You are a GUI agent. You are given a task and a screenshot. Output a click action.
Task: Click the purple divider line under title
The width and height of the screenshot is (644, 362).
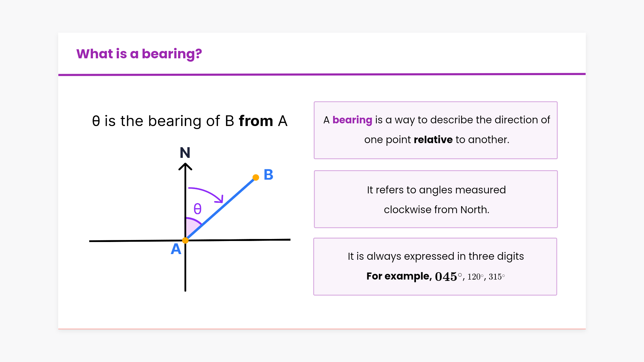322,74
